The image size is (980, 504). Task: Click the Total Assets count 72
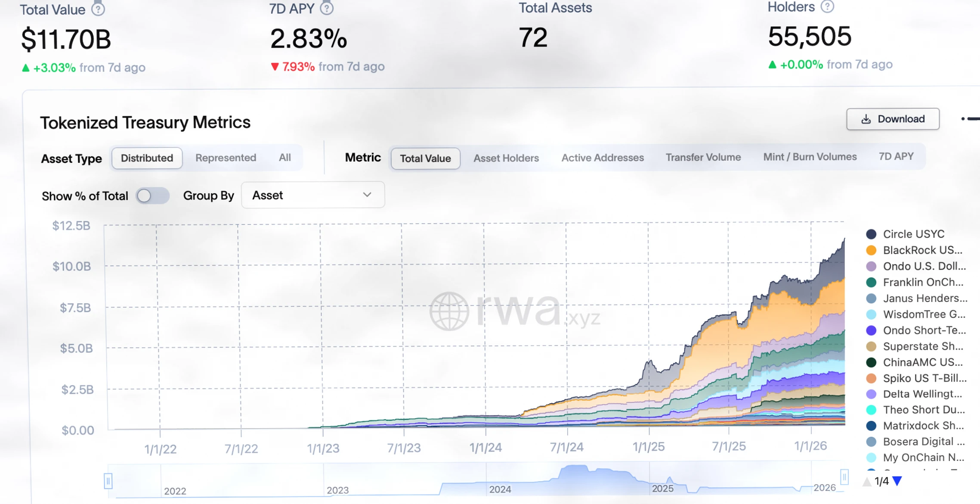coord(533,37)
